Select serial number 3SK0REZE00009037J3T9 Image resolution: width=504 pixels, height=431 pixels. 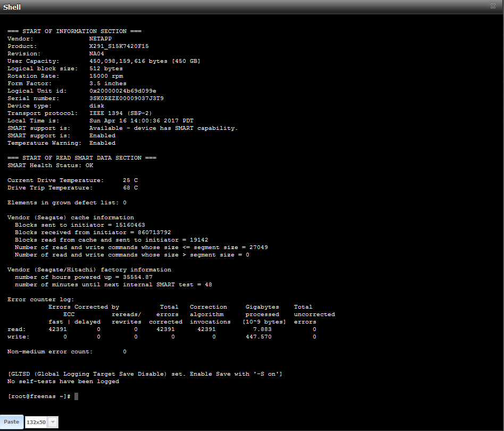(127, 98)
